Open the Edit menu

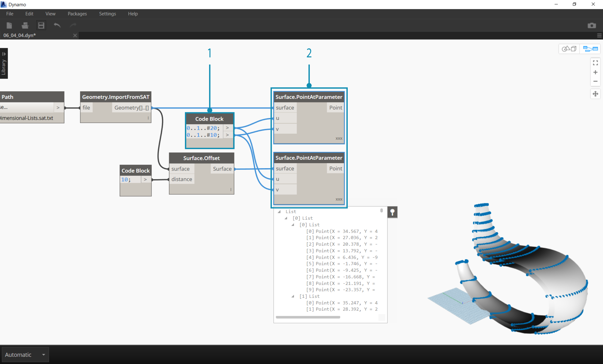pyautogui.click(x=29, y=14)
